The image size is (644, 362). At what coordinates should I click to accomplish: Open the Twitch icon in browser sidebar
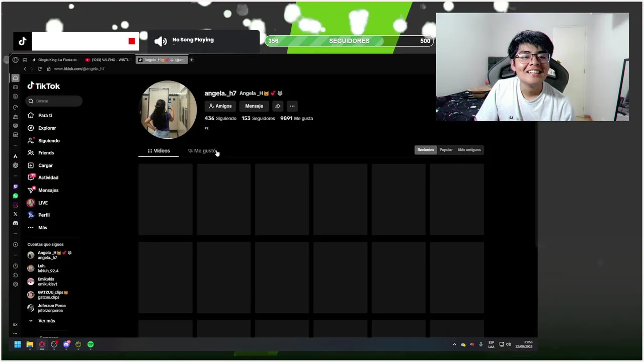point(15,187)
